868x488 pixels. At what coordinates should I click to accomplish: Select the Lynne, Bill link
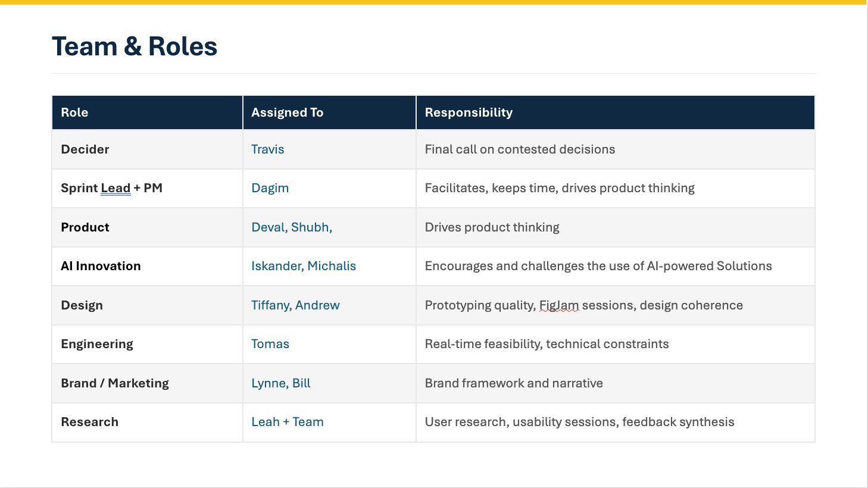pos(280,383)
